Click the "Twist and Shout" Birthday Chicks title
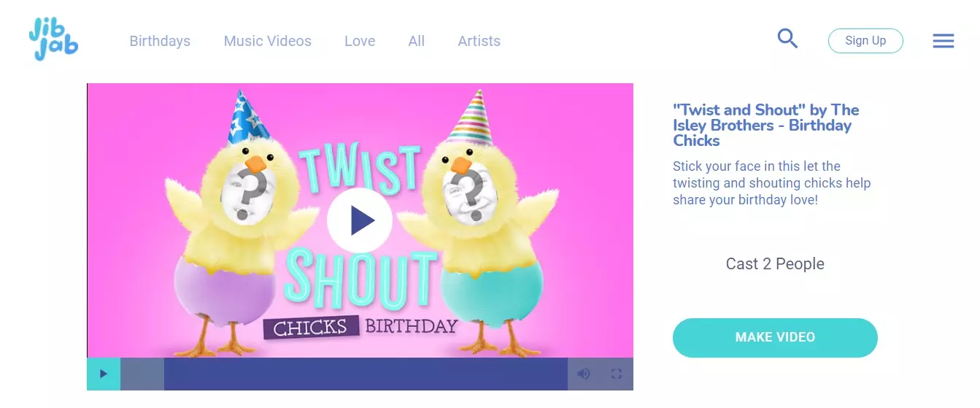 point(766,125)
